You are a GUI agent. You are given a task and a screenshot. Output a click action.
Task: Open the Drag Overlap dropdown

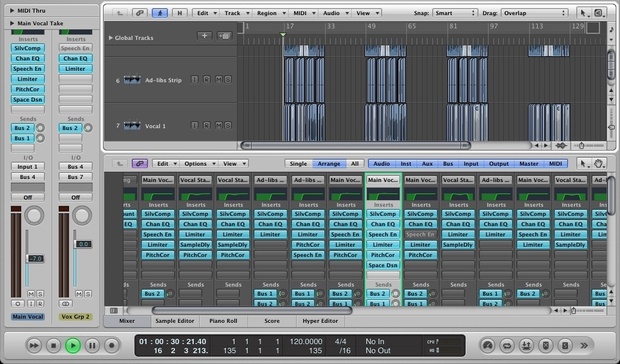point(534,13)
